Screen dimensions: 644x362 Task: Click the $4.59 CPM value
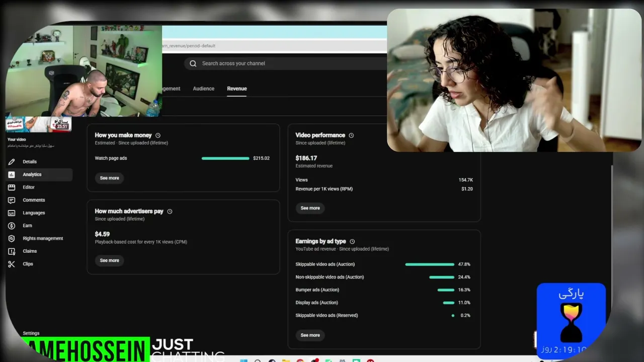(102, 234)
